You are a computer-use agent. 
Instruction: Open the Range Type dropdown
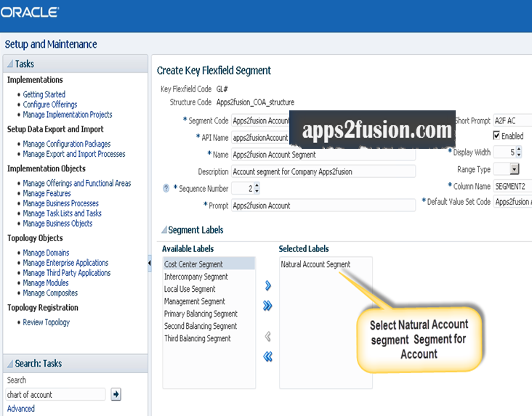click(x=515, y=169)
